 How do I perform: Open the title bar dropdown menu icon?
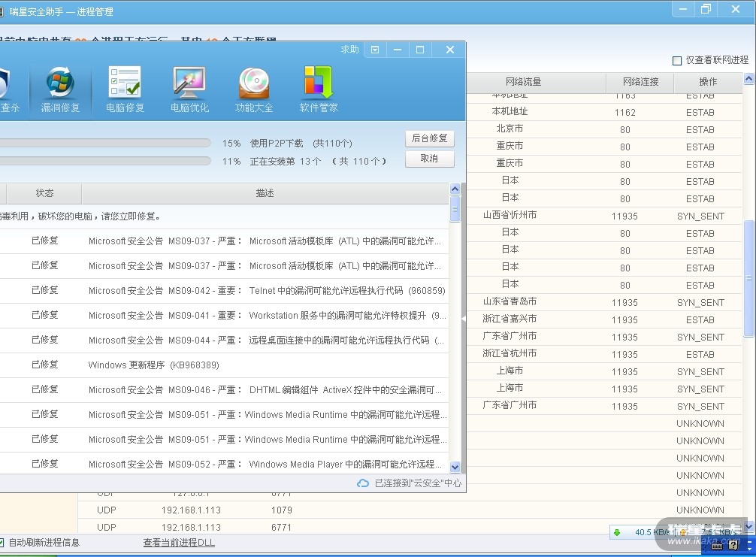coord(375,50)
